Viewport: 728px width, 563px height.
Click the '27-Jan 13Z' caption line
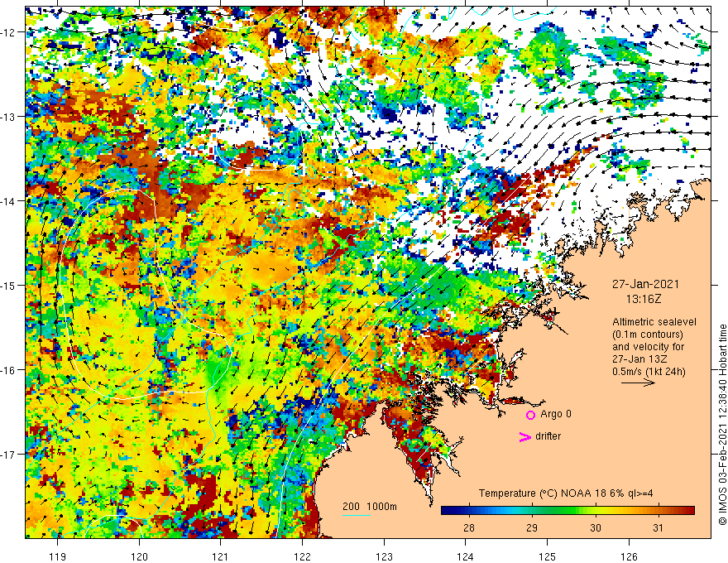[639, 359]
